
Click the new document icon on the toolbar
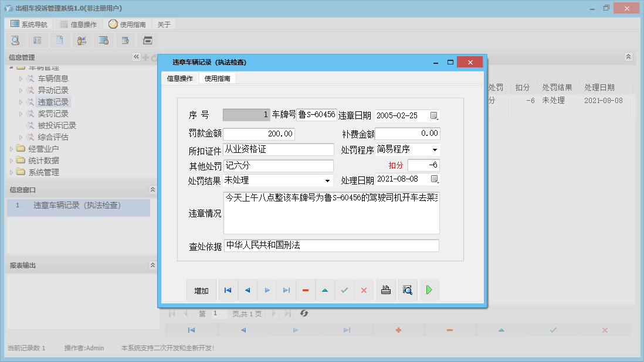[x=59, y=40]
